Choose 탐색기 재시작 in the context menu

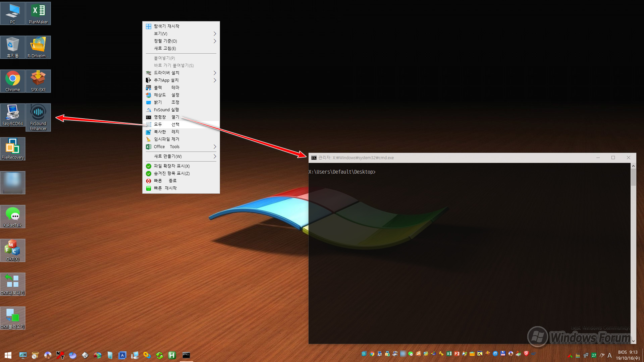[x=181, y=26]
